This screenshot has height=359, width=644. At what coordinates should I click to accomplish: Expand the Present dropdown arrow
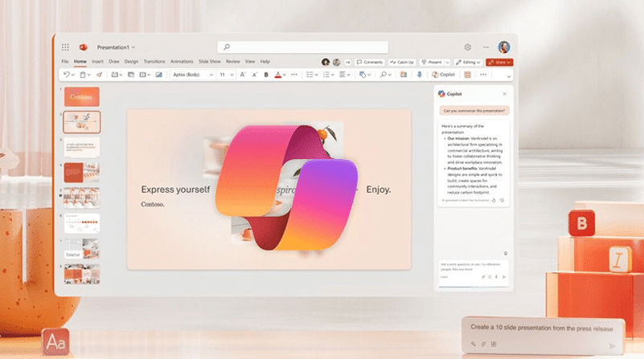point(447,63)
